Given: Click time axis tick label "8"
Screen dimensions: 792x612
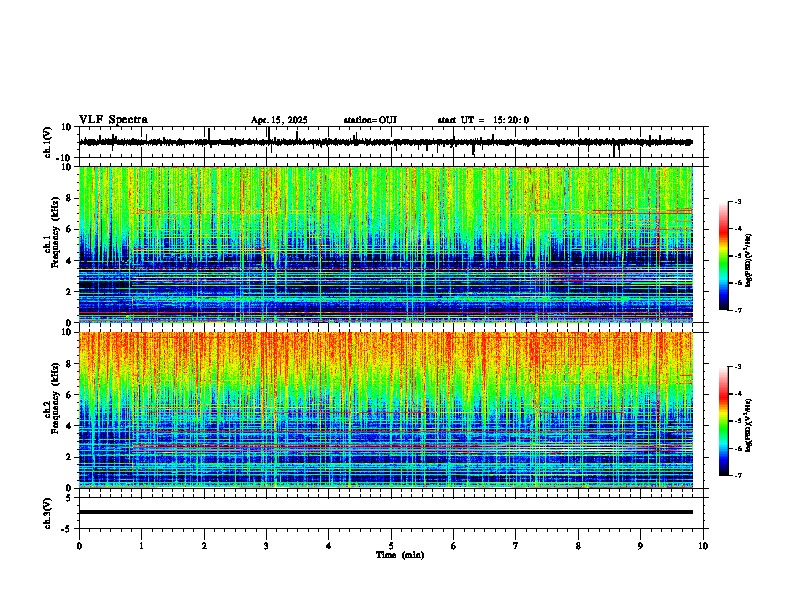Looking at the screenshot, I should pos(578,546).
